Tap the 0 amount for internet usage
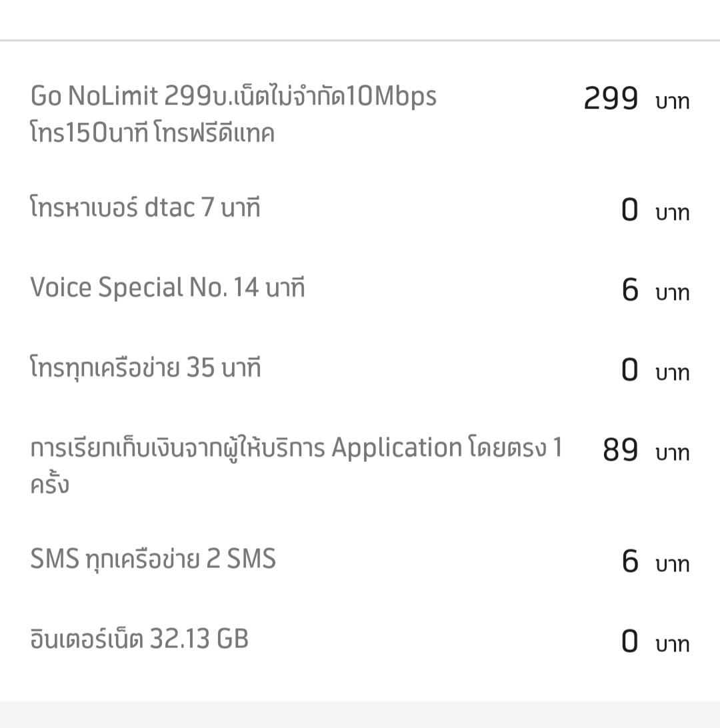 coord(629,642)
